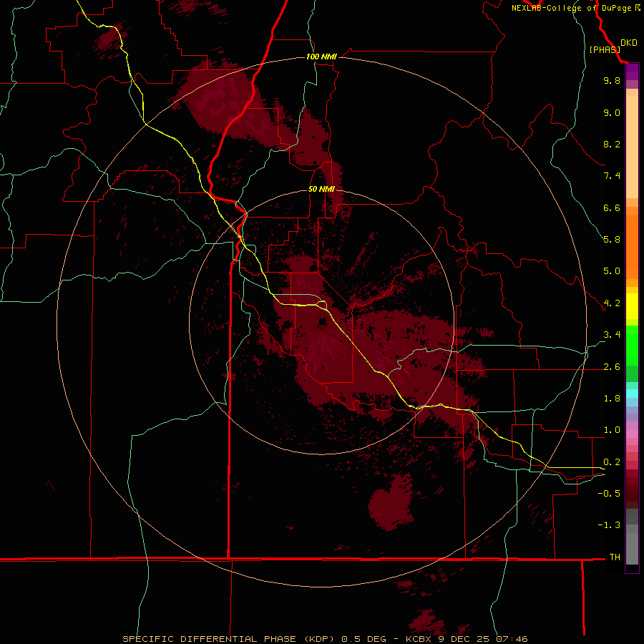Pick the orange band on the color scale
The image size is (644, 644).
pos(632,246)
